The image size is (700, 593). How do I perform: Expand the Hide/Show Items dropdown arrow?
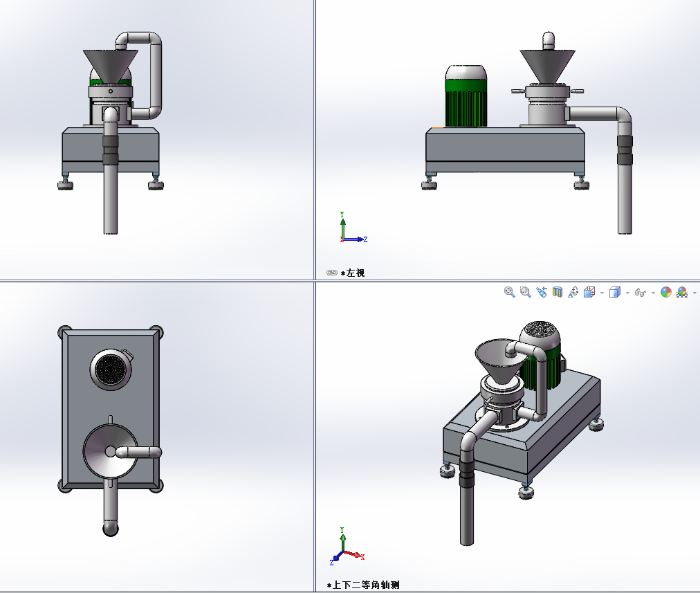pos(653,293)
